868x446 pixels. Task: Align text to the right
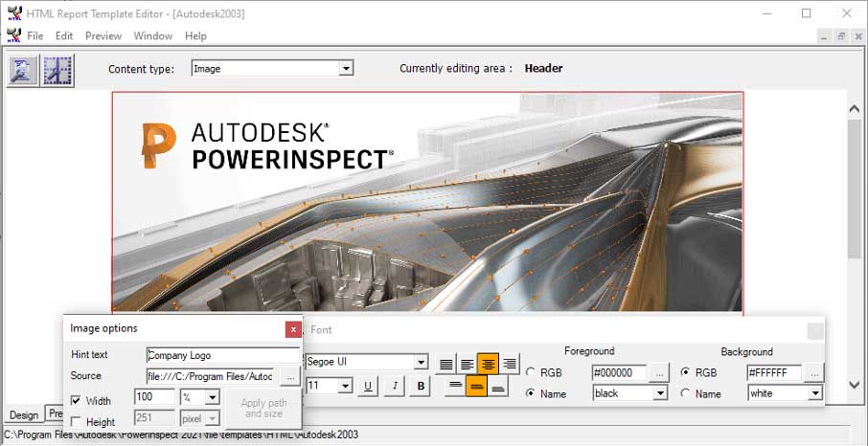pos(510,364)
